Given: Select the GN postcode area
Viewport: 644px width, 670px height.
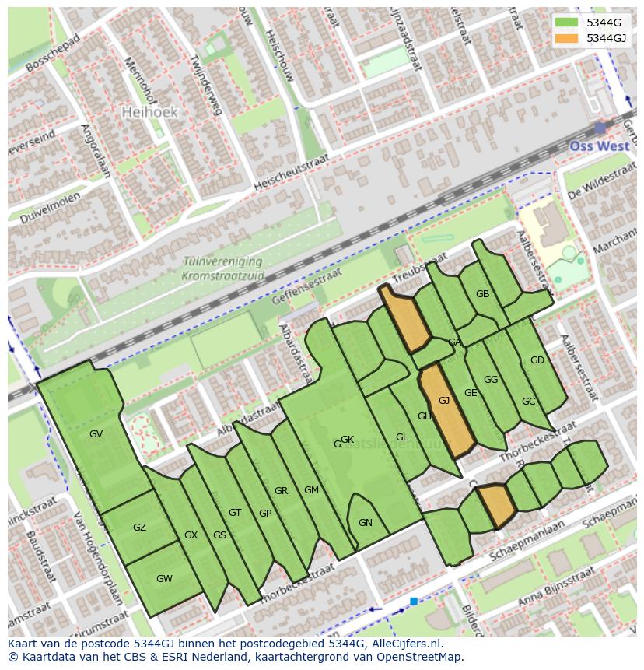Looking at the screenshot, I should click(366, 523).
